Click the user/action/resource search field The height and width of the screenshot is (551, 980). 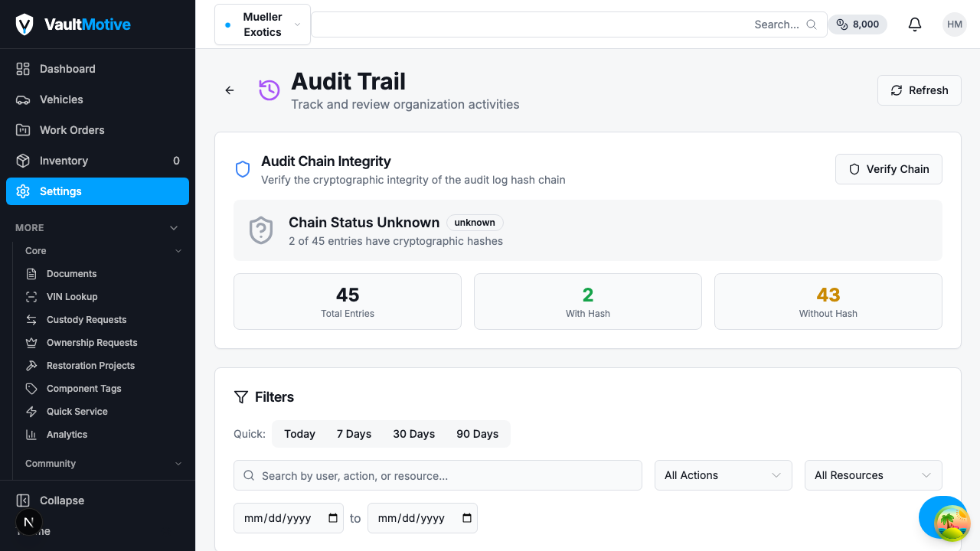[438, 475]
